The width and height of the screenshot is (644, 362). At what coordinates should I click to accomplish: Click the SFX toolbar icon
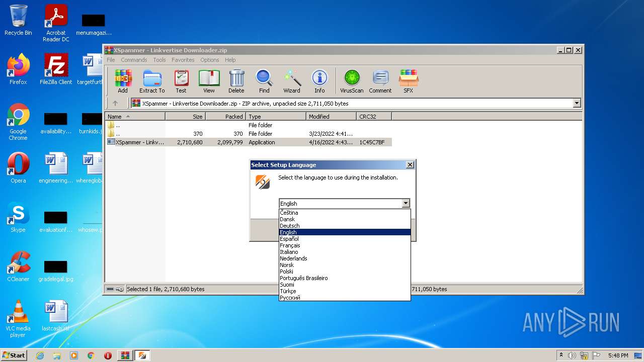click(408, 81)
